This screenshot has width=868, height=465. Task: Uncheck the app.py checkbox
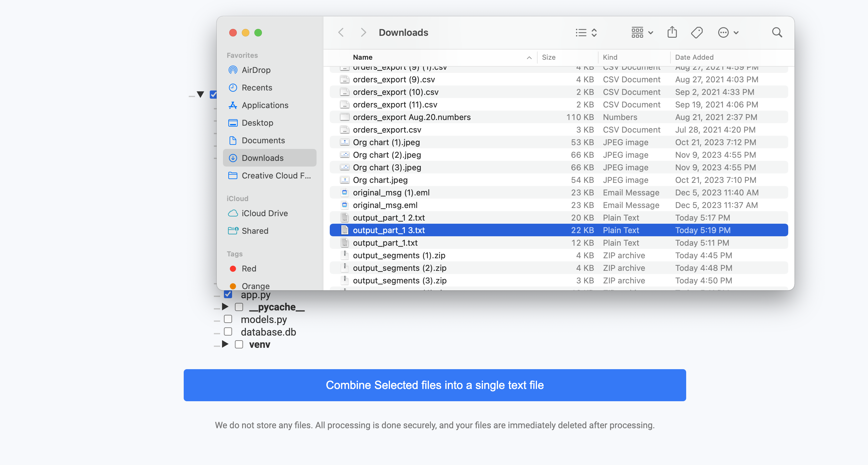pyautogui.click(x=228, y=294)
